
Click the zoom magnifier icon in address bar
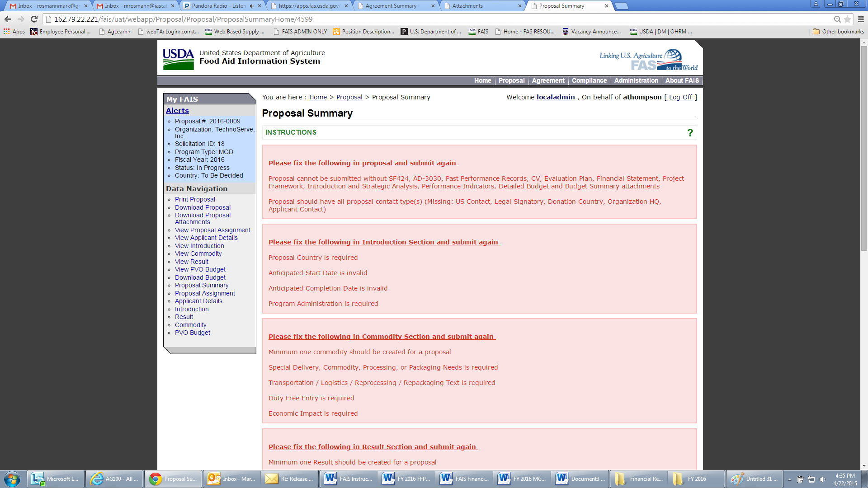coord(837,19)
